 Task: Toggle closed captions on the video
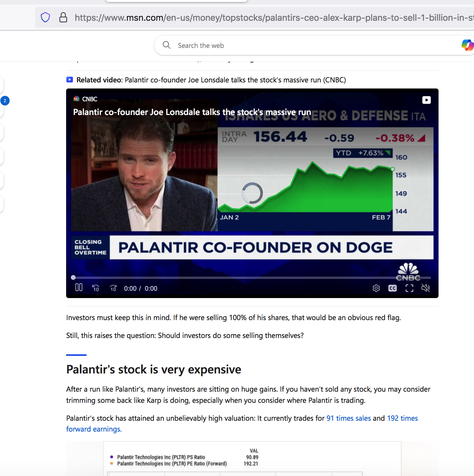[x=393, y=288]
